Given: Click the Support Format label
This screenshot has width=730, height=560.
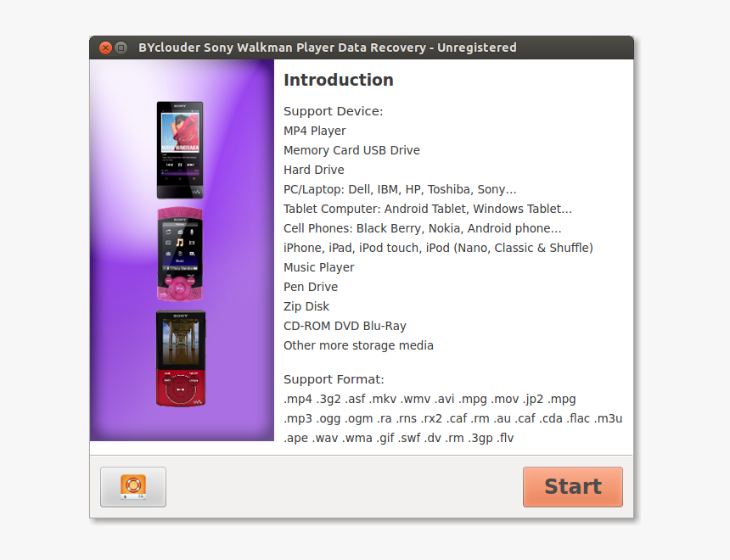Looking at the screenshot, I should 334,379.
